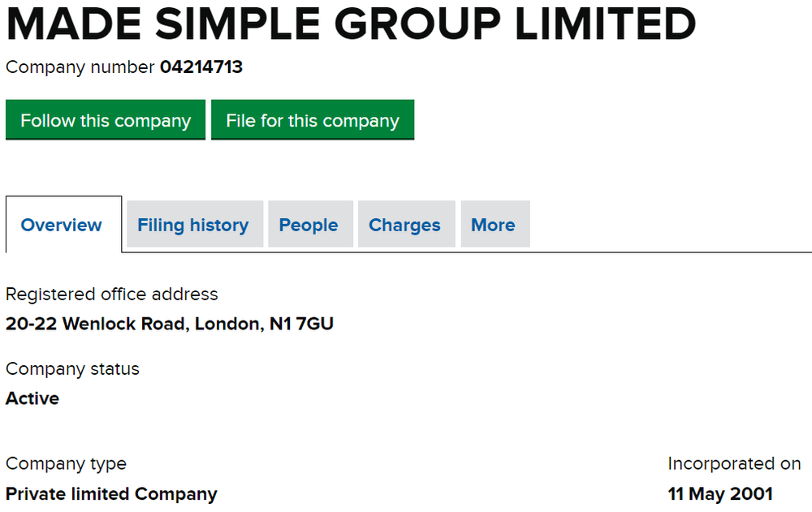This screenshot has width=812, height=512.
Task: Click the Incorporated on label
Action: (733, 463)
